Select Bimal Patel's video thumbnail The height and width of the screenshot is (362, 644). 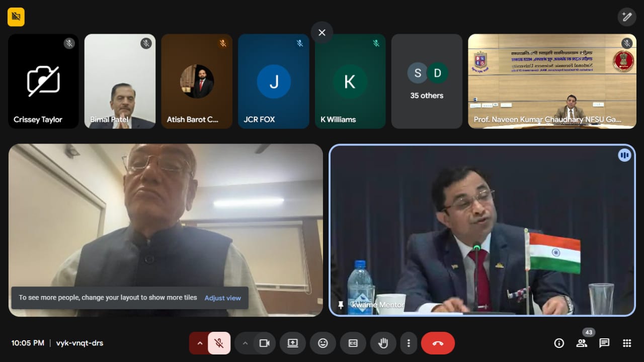pos(120,81)
